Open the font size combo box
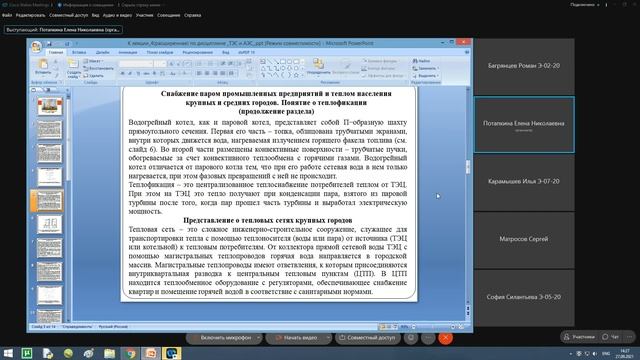The image size is (640, 360). [160, 64]
